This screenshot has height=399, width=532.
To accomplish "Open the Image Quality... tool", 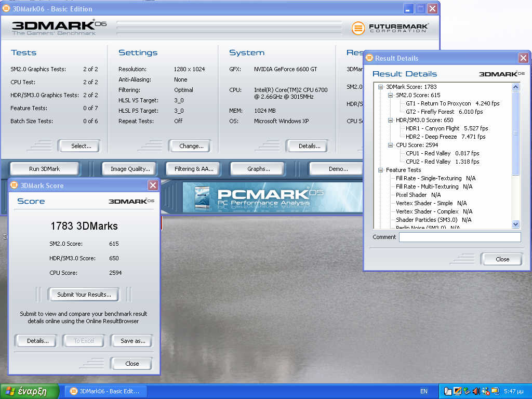I will [x=129, y=169].
